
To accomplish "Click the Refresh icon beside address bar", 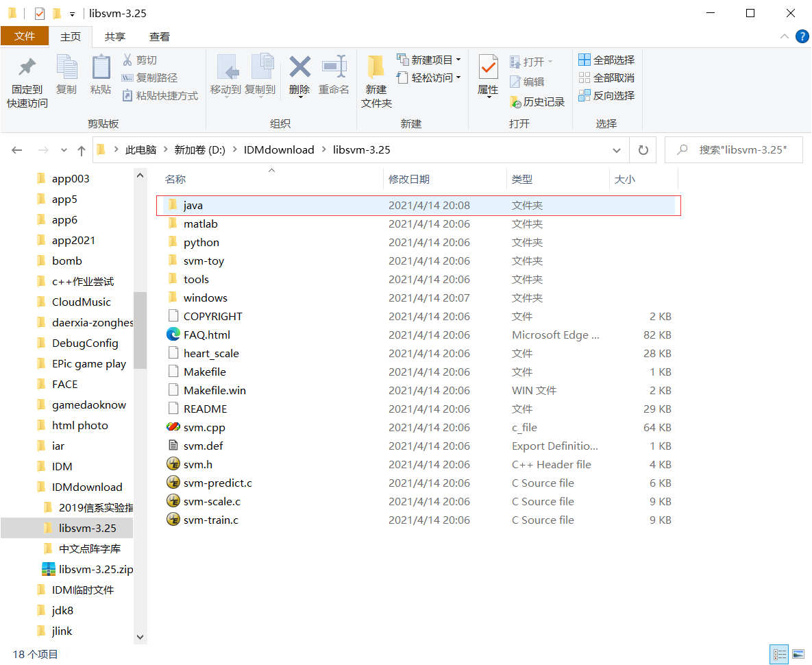I will point(643,150).
